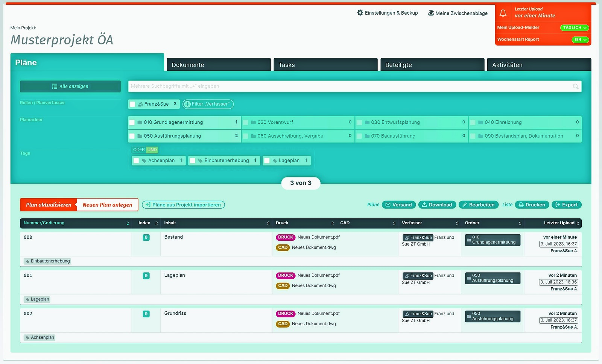
Task: Click Franz&Sue author badge in row 000
Action: point(418,238)
